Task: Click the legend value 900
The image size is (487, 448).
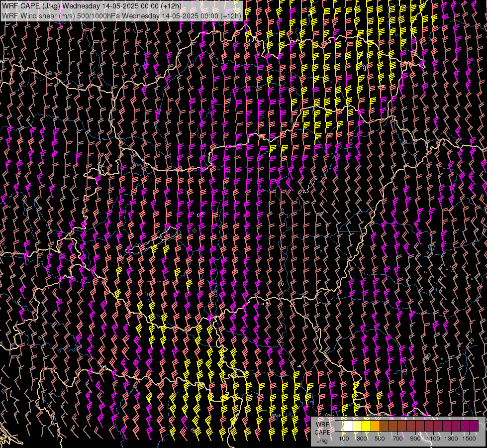Action: pos(415,439)
